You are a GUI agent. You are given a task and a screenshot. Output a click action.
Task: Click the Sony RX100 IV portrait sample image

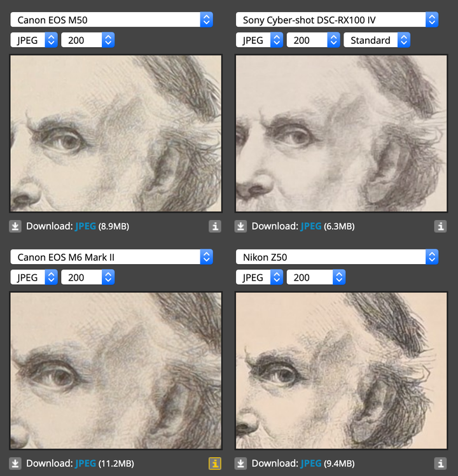coord(341,133)
